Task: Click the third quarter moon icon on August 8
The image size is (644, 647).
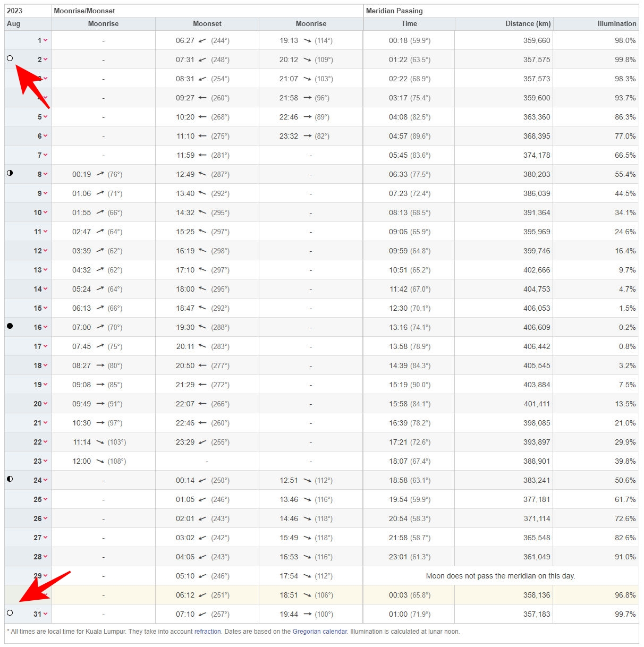Action: (x=10, y=173)
